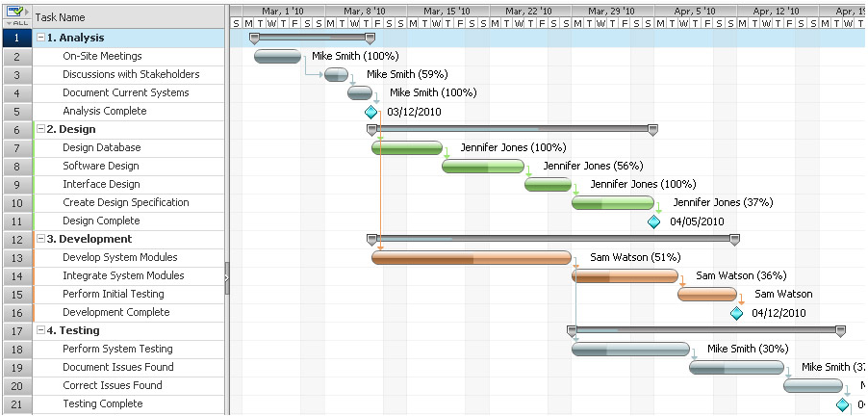This screenshot has height=416, width=868.
Task: Click the Task Name column header
Action: [128, 17]
